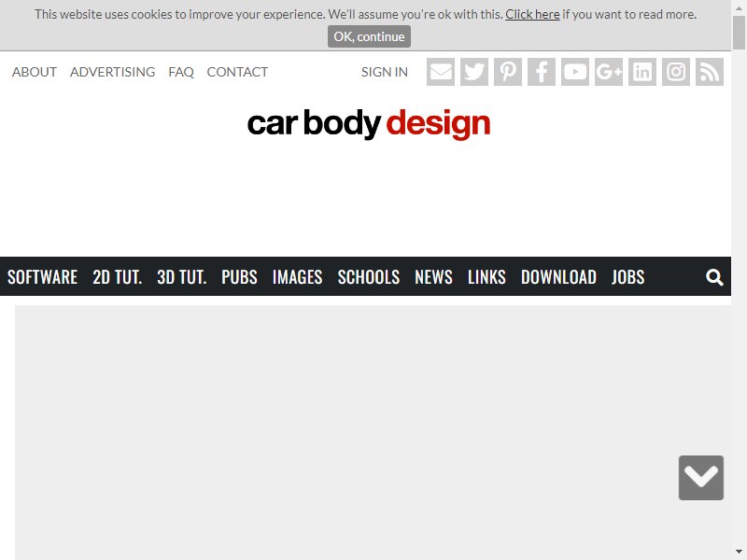Accept cookies with OK, continue
Image resolution: width=747 pixels, height=560 pixels.
click(369, 36)
